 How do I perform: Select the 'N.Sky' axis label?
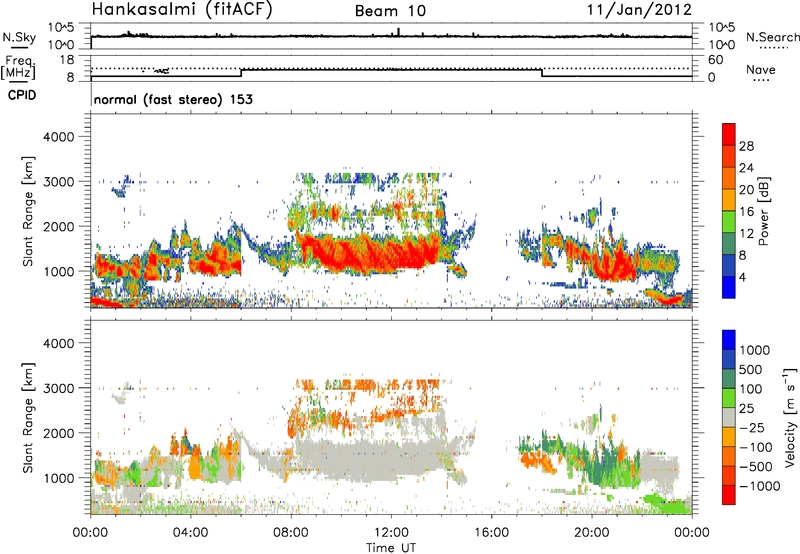coord(19,37)
